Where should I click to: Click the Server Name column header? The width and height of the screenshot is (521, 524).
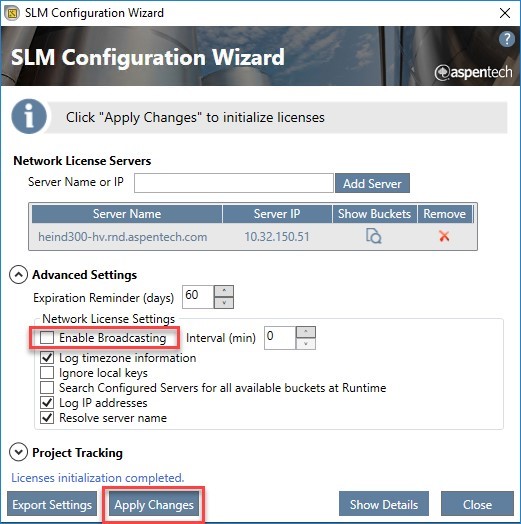[127, 214]
